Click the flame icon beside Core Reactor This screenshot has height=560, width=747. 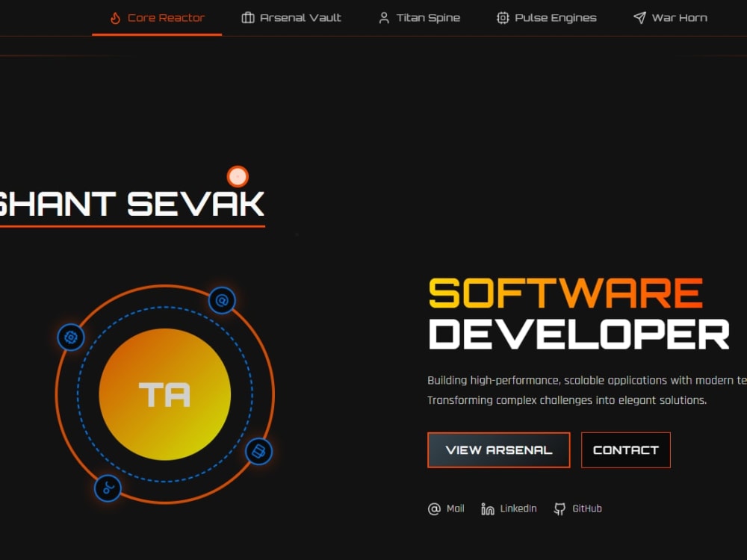(x=115, y=18)
